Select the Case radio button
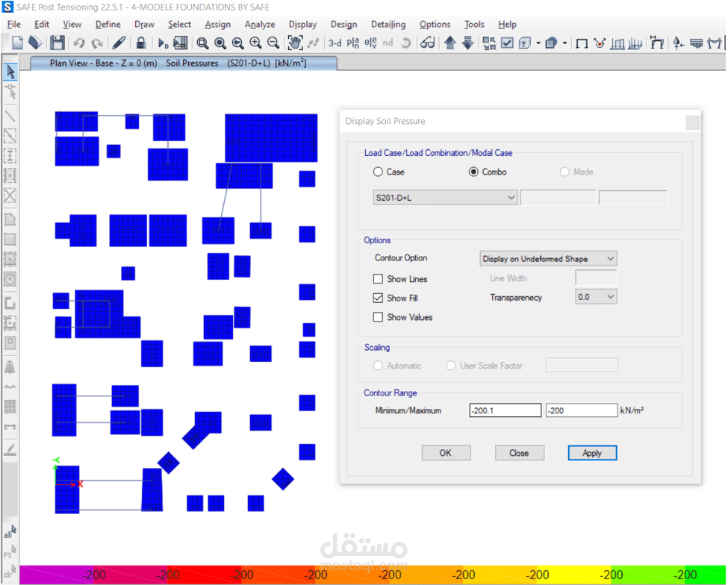Image resolution: width=728 pixels, height=585 pixels. tap(378, 172)
